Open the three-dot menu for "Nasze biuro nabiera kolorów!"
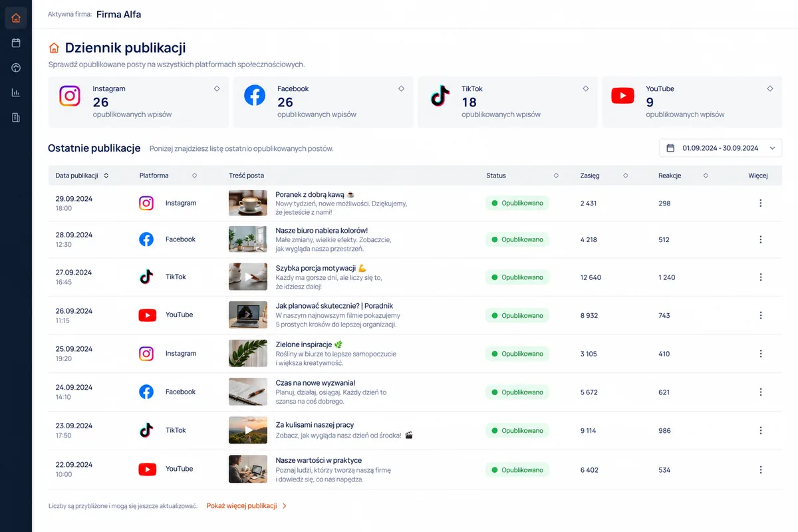The height and width of the screenshot is (532, 798). pos(761,239)
